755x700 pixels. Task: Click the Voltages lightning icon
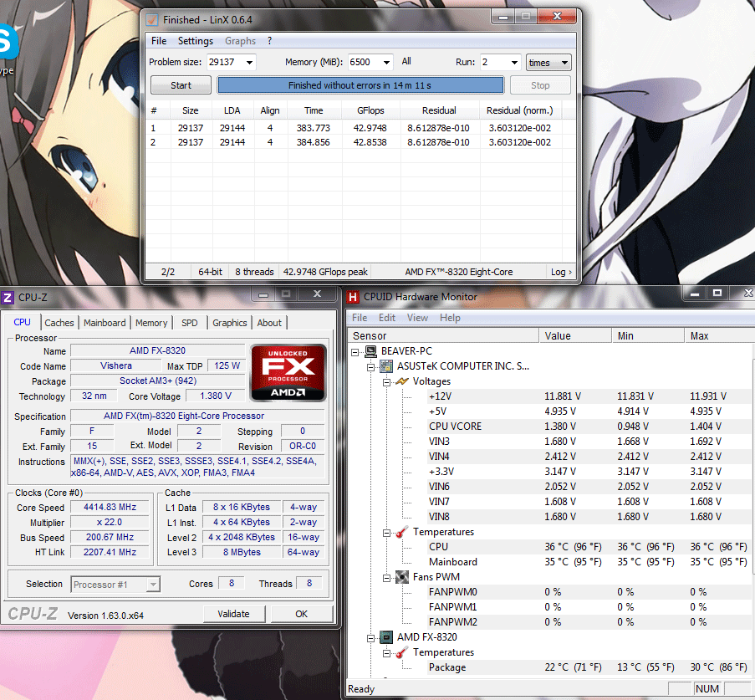coord(402,381)
